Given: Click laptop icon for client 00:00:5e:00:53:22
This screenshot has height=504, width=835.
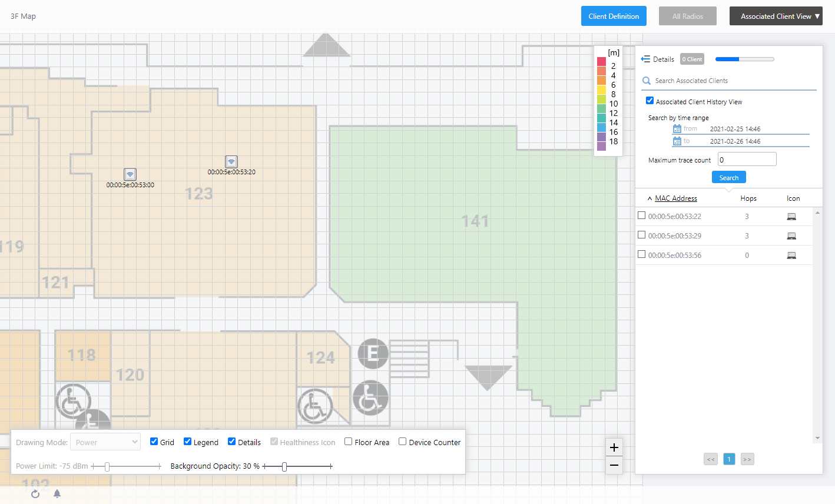Looking at the screenshot, I should point(791,217).
